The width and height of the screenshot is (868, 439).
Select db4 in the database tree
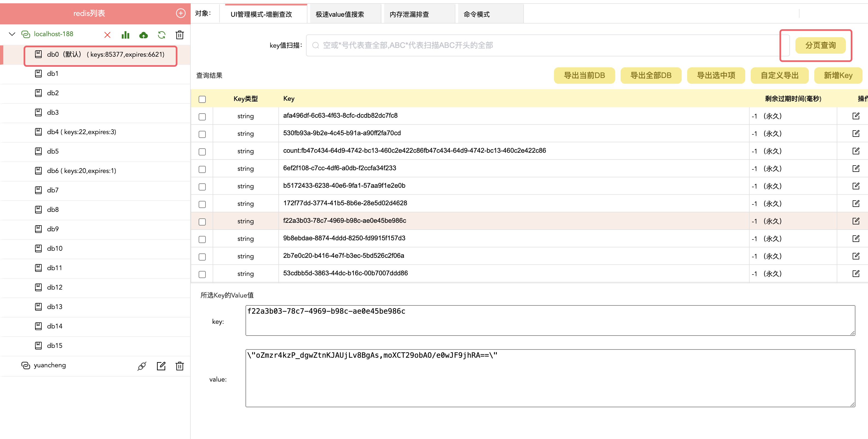pyautogui.click(x=81, y=132)
